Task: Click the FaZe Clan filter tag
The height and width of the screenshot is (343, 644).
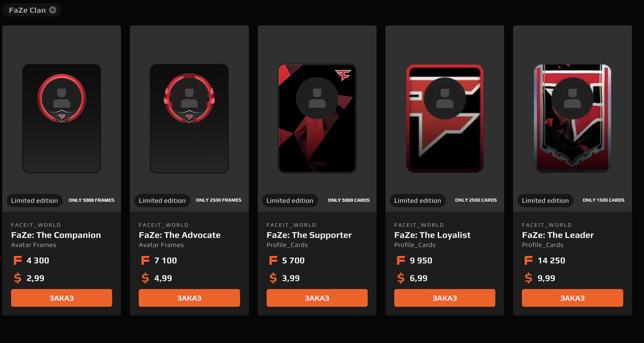Action: (x=27, y=10)
